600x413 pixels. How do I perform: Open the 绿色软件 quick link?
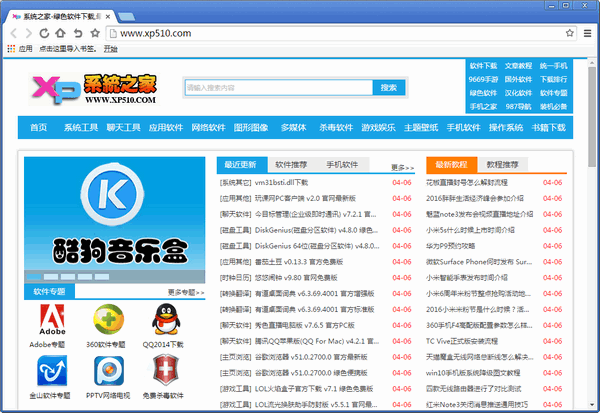pyautogui.click(x=483, y=93)
